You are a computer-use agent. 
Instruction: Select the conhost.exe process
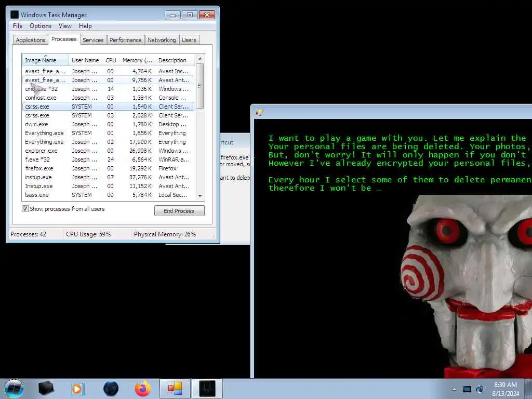pyautogui.click(x=109, y=98)
